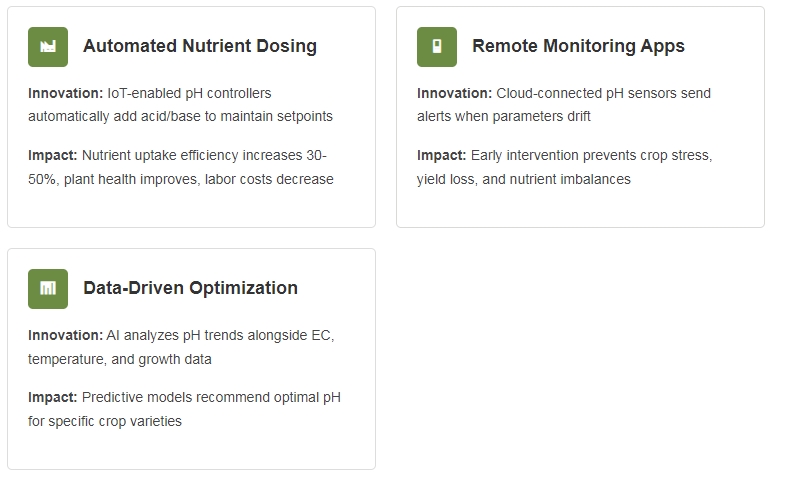Click the "Early intervention prevents crop stress" text
Screen dimensions: 788x481
coord(591,155)
